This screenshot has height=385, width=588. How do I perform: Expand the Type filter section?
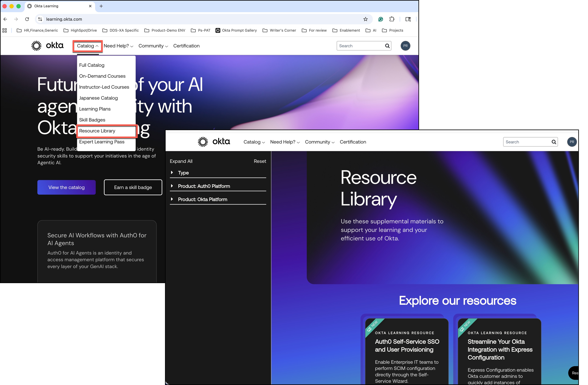tap(218, 173)
